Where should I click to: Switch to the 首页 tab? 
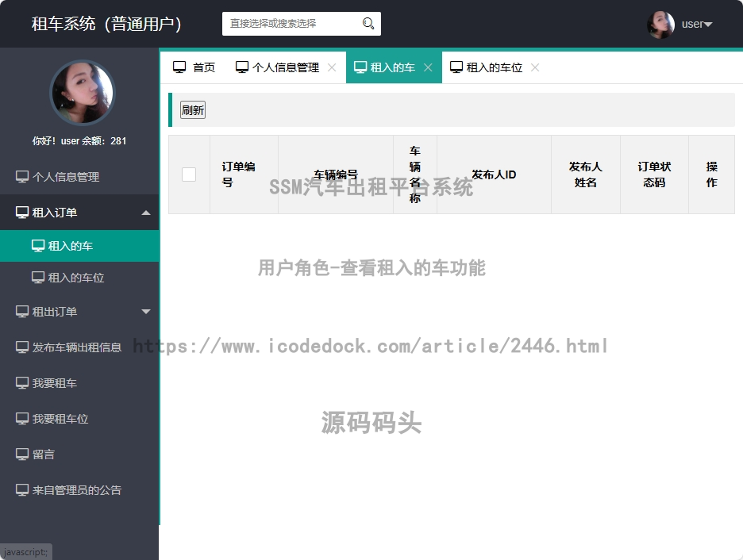click(x=194, y=67)
